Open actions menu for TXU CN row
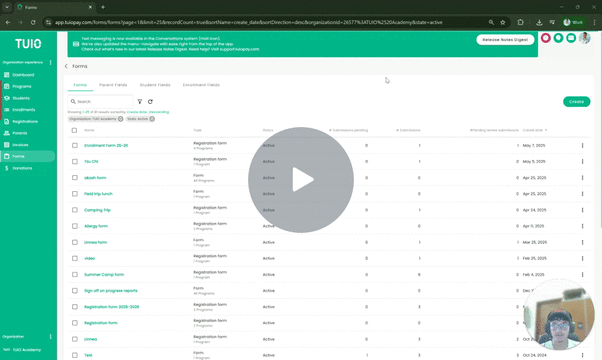 (x=582, y=162)
